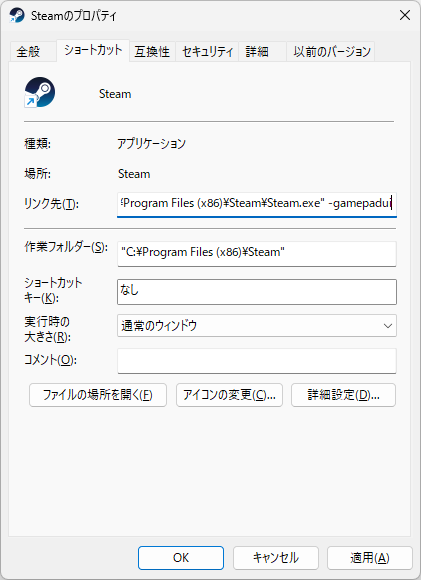
Task: Click ファイルの場所を開く button
Action: pyautogui.click(x=98, y=395)
